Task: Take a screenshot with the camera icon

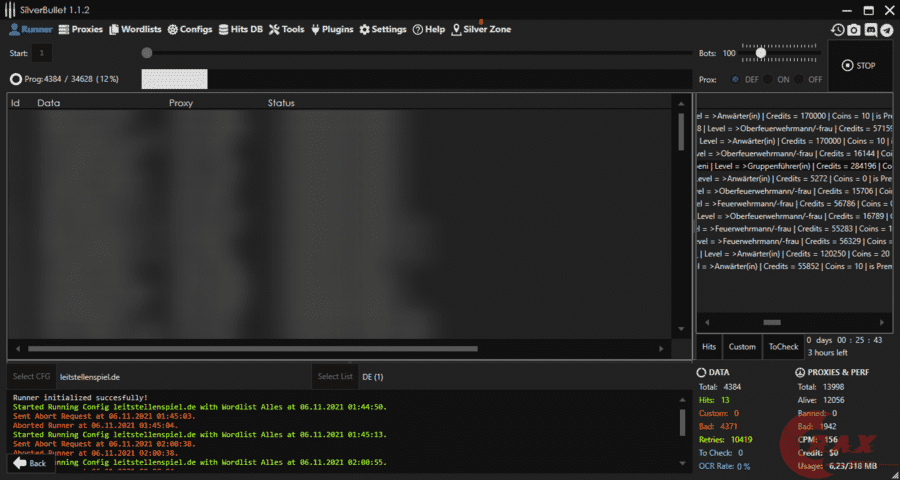Action: [x=854, y=30]
